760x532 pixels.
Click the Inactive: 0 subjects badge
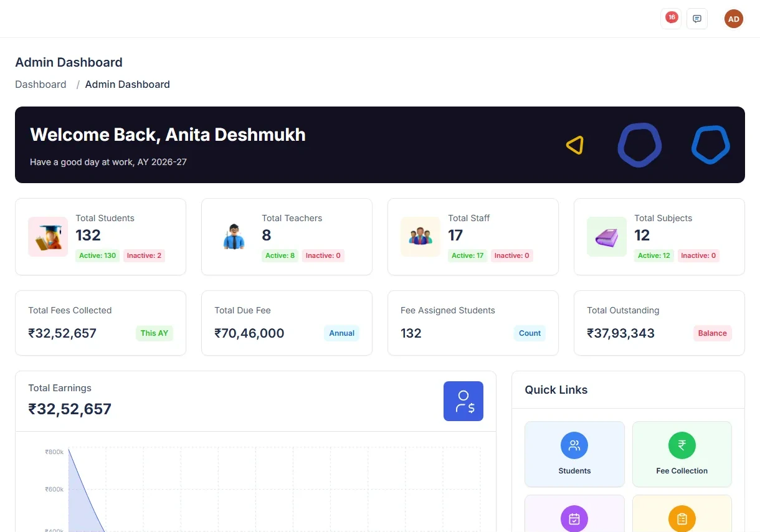pos(698,255)
